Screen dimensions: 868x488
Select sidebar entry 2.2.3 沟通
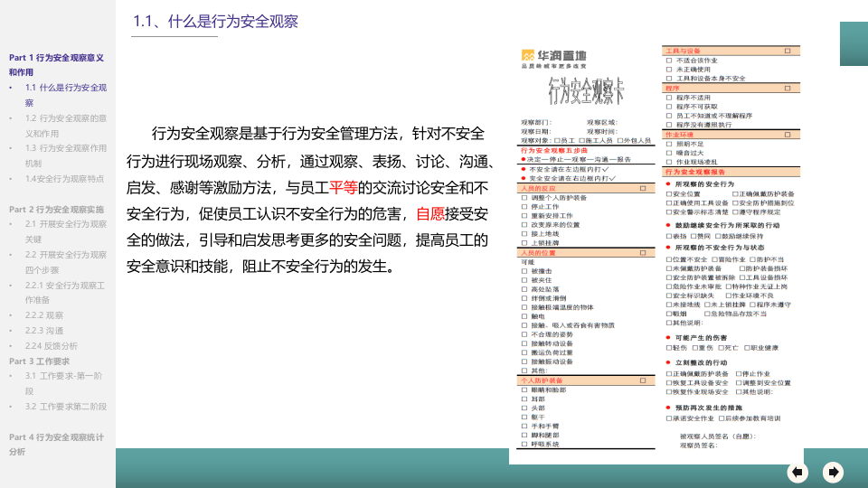(44, 331)
